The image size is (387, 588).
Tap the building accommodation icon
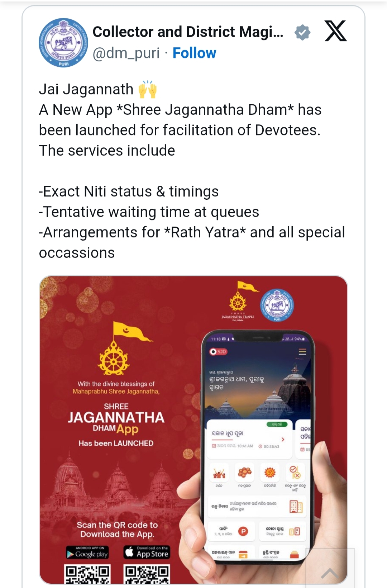tap(296, 506)
